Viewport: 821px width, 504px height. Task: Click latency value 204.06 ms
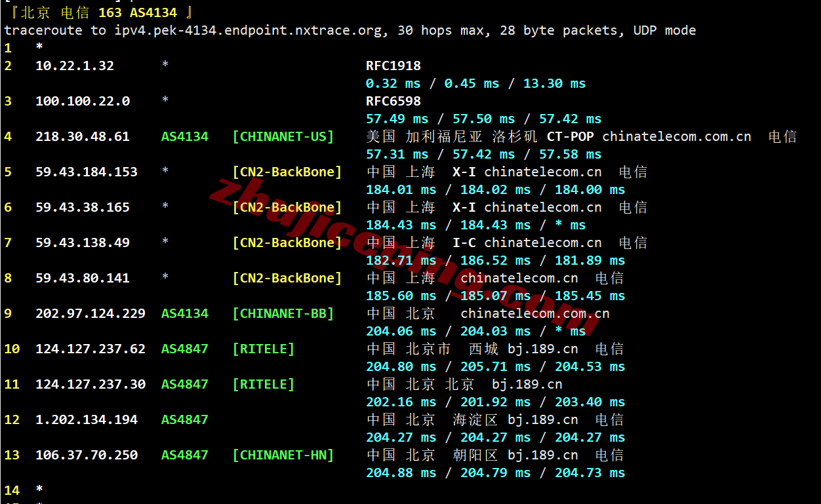[401, 331]
